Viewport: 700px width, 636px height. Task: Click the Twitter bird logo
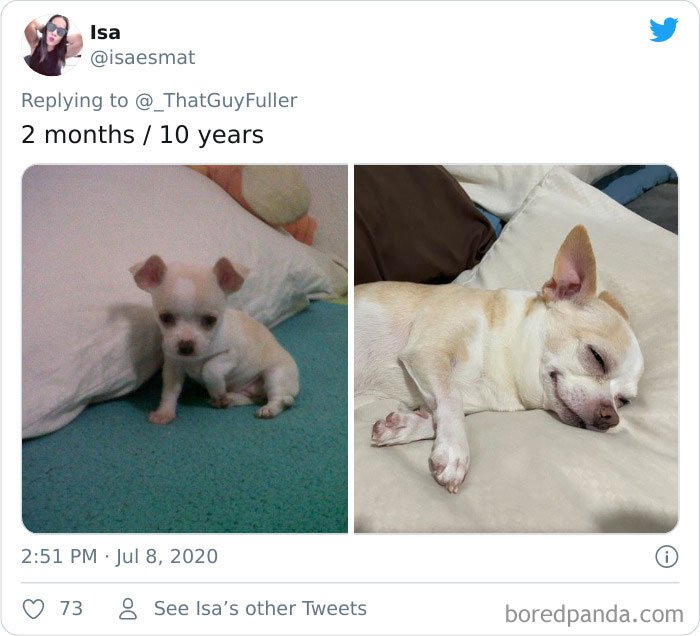[664, 29]
